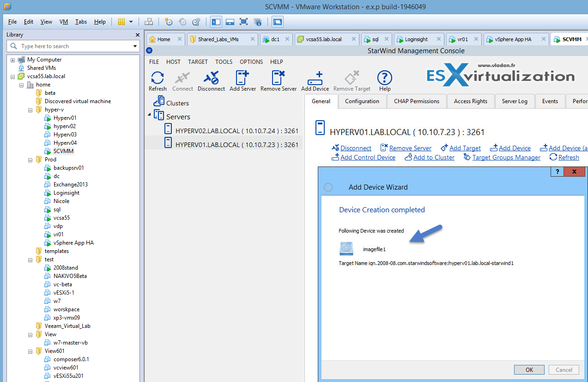The width and height of the screenshot is (588, 382).
Task: Open the StarWind TARGET menu
Action: point(198,62)
